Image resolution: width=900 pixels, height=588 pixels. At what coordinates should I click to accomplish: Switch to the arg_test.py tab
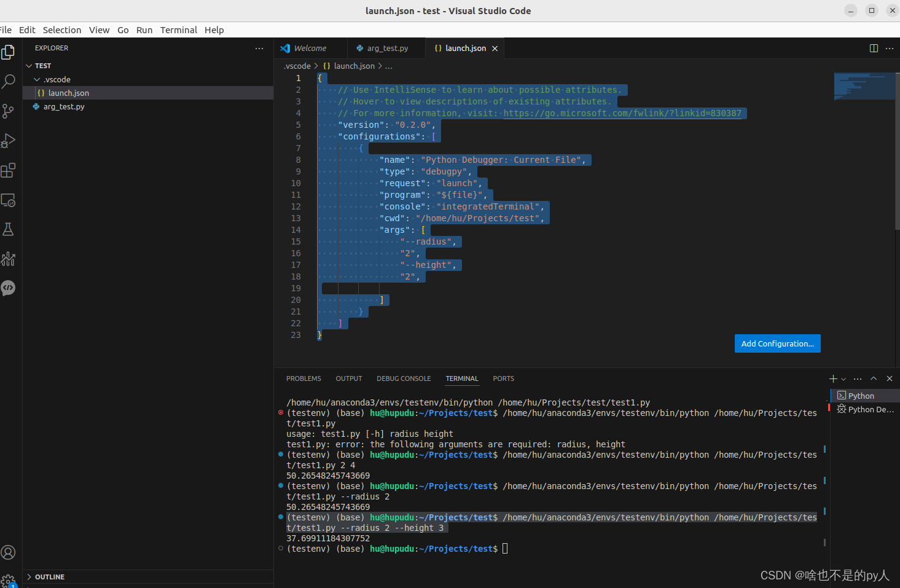pos(386,48)
